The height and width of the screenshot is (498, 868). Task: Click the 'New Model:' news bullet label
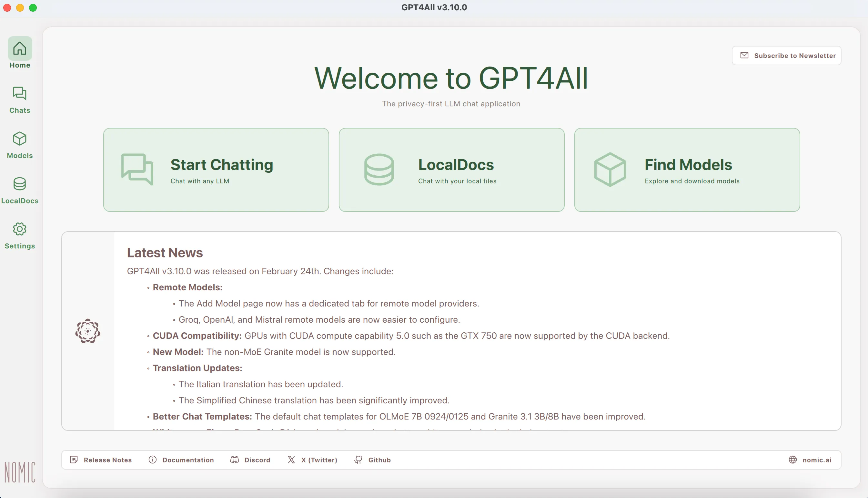(178, 352)
